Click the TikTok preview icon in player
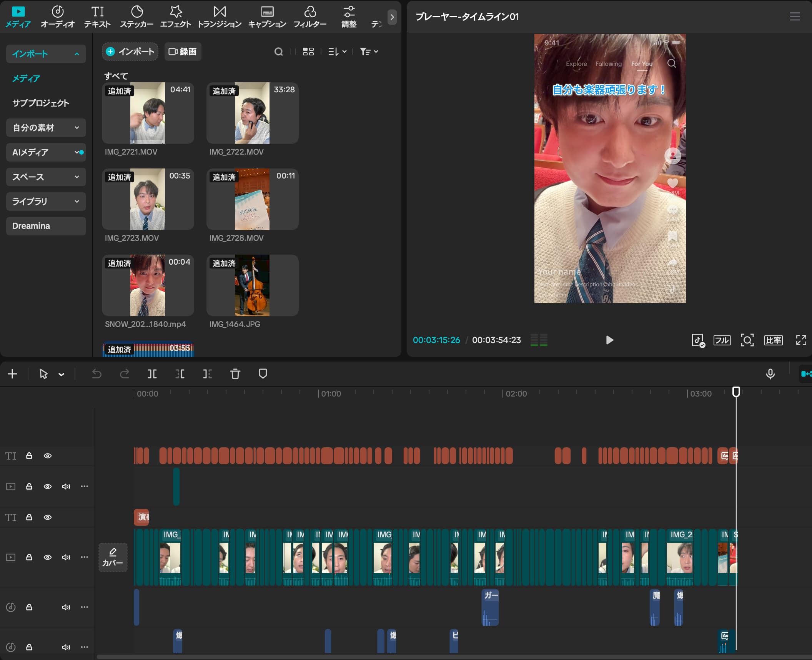This screenshot has width=812, height=660. point(698,340)
